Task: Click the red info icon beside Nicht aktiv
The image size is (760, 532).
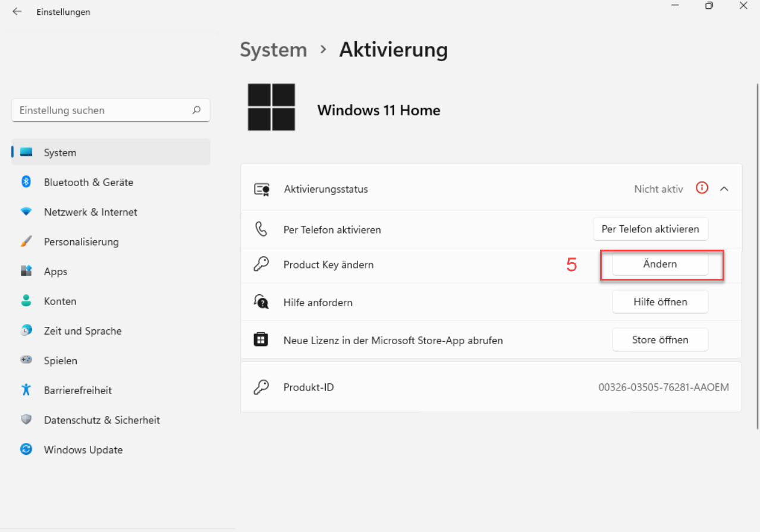Action: [x=702, y=188]
